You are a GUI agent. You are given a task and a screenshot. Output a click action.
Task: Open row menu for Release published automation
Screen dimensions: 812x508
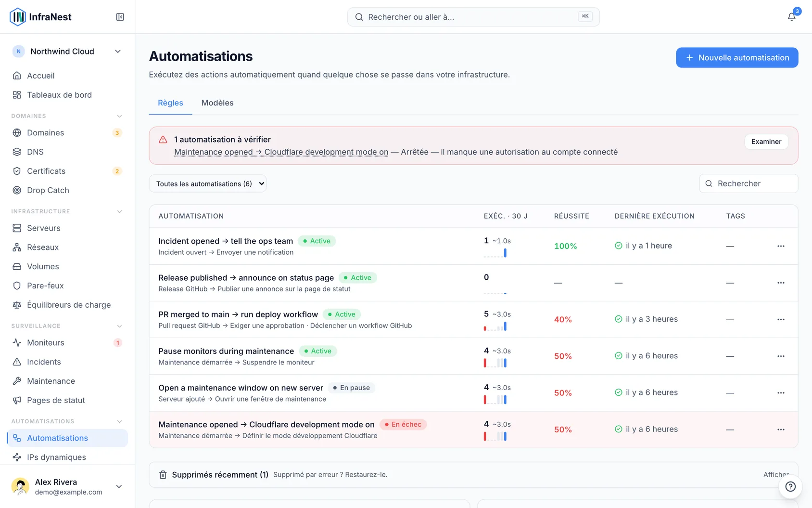point(781,283)
